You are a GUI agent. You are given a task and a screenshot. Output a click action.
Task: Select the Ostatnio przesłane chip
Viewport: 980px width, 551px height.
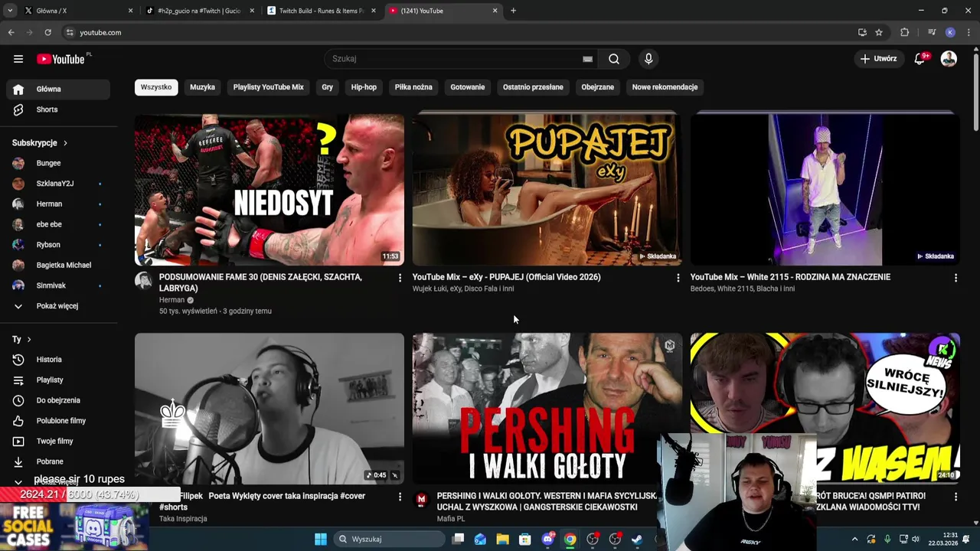(x=533, y=87)
